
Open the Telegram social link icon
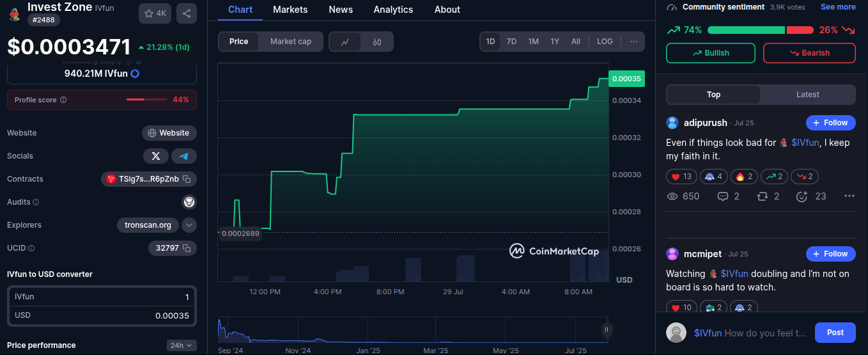click(184, 156)
